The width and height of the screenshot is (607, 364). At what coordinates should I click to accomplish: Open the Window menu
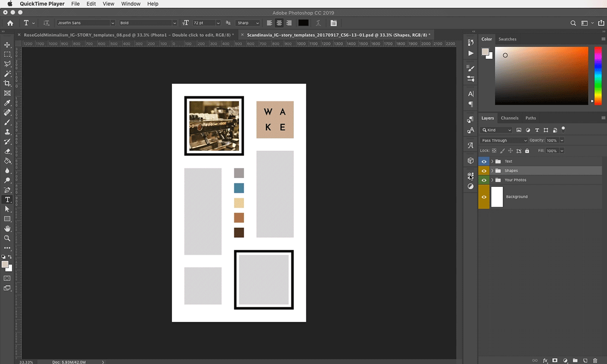131,3
